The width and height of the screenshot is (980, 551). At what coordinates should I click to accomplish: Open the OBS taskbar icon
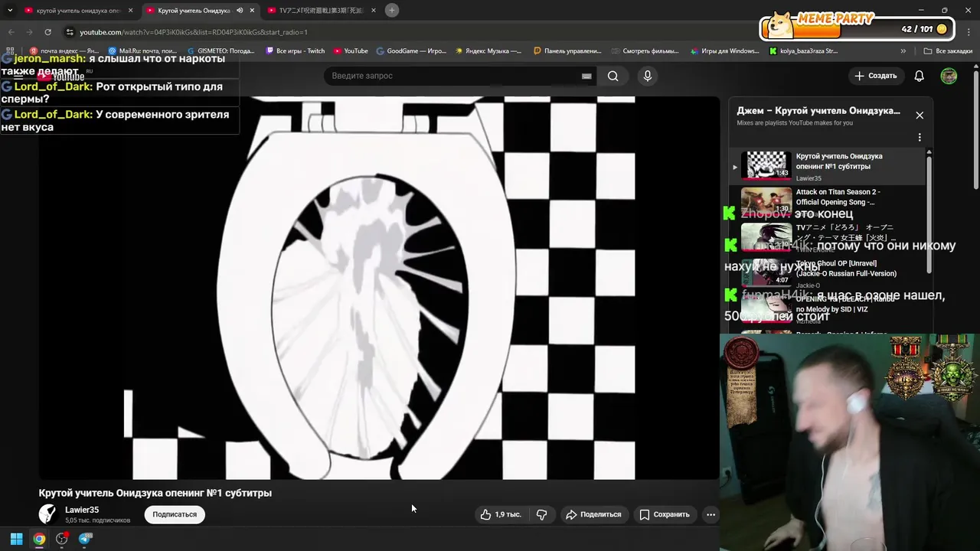point(62,539)
